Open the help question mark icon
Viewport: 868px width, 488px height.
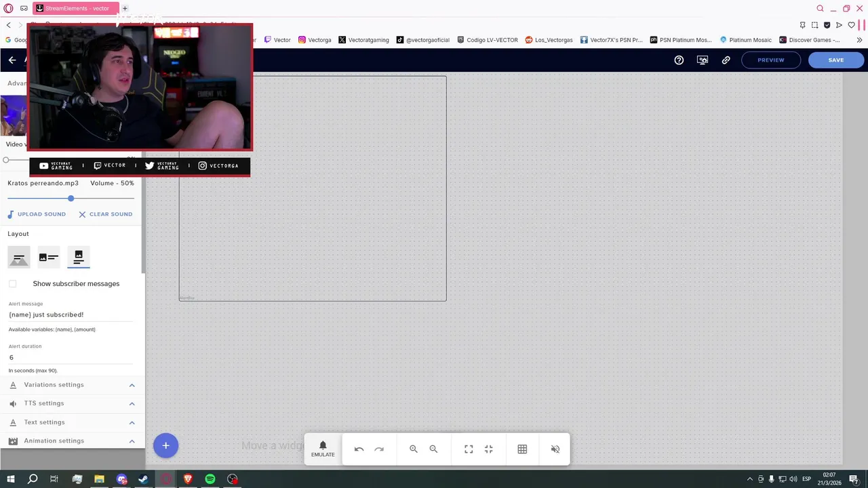(x=679, y=60)
